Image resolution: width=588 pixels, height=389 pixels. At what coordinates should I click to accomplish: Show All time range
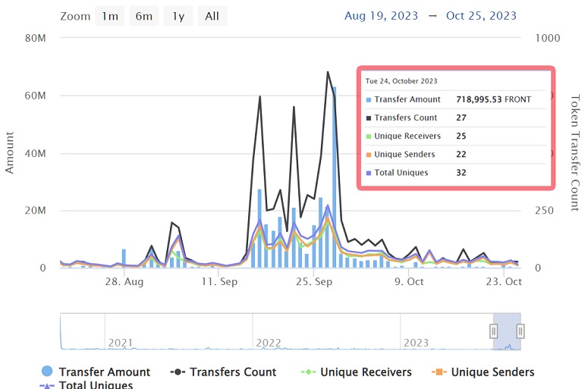click(212, 16)
